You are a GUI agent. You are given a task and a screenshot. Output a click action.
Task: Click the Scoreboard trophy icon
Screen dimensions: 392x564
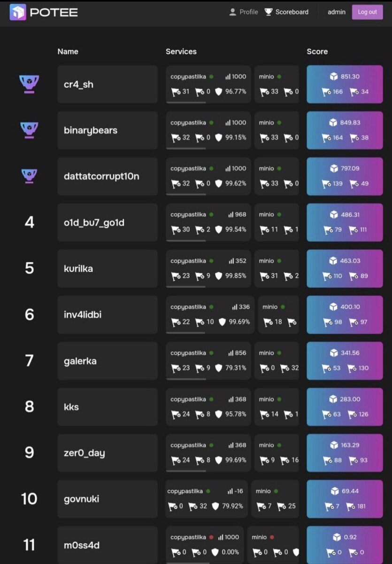268,12
